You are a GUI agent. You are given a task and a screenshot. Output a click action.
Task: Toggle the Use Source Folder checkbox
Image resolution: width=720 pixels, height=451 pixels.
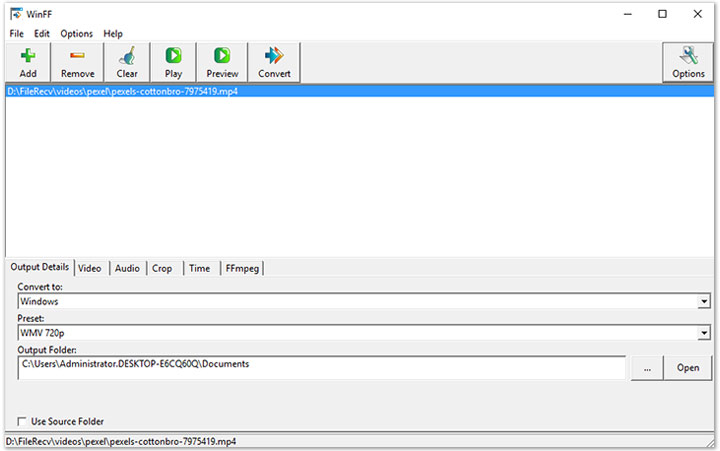point(22,421)
